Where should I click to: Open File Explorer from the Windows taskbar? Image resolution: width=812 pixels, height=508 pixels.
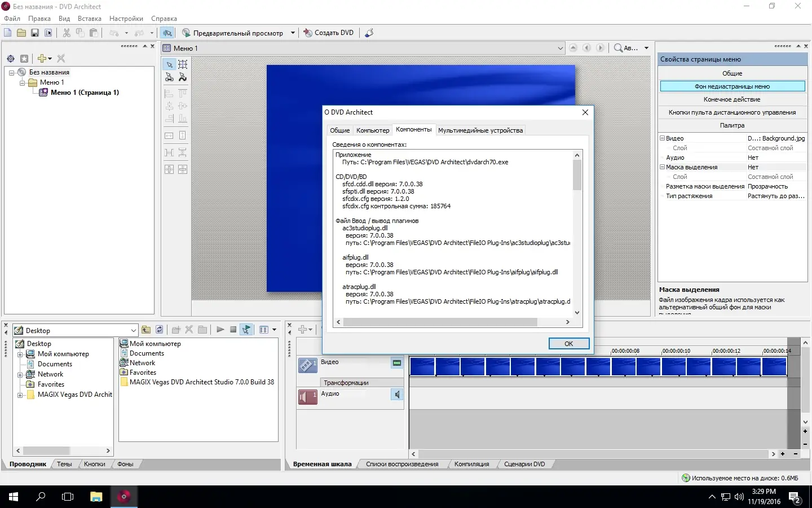click(x=96, y=497)
